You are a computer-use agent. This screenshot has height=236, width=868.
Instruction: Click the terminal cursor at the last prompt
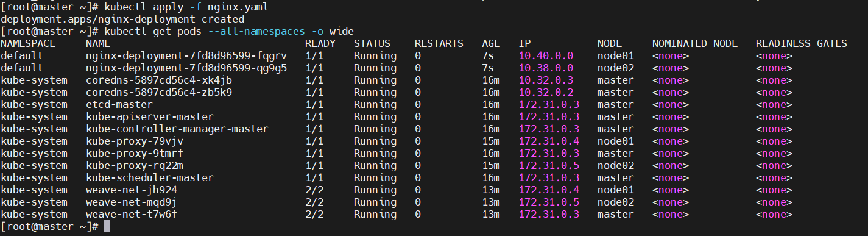[107, 226]
